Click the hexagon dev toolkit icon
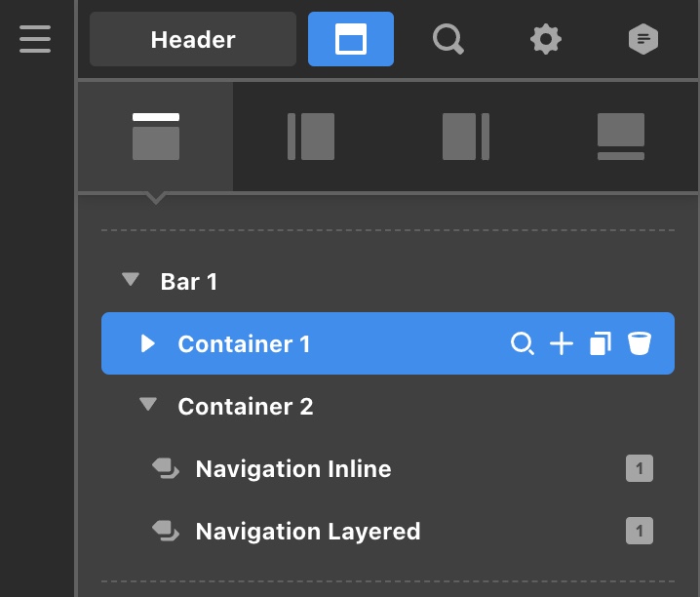 point(642,39)
